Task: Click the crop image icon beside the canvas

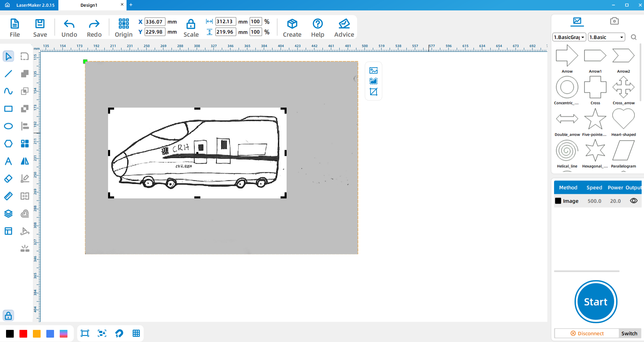Action: point(374,92)
